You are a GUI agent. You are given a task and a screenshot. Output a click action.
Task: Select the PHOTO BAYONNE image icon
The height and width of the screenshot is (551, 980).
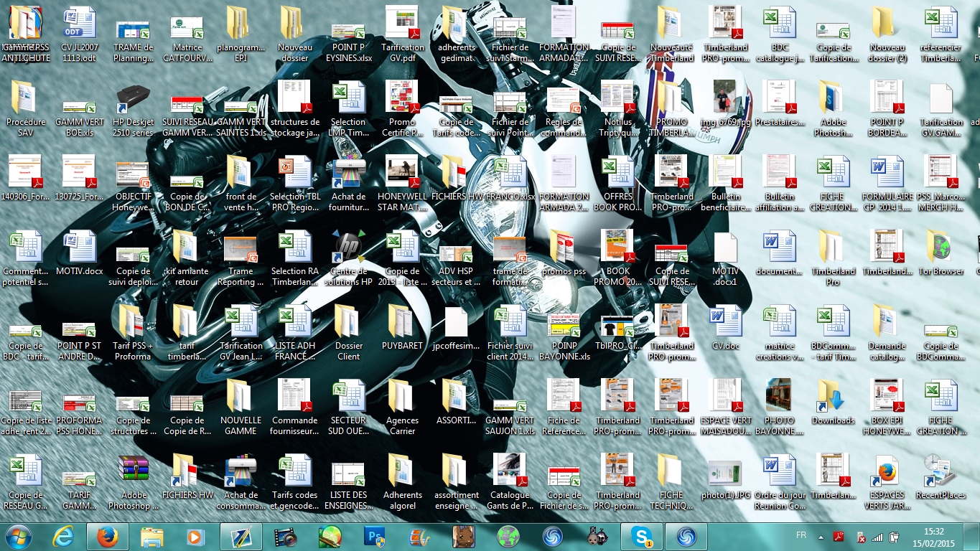click(779, 396)
